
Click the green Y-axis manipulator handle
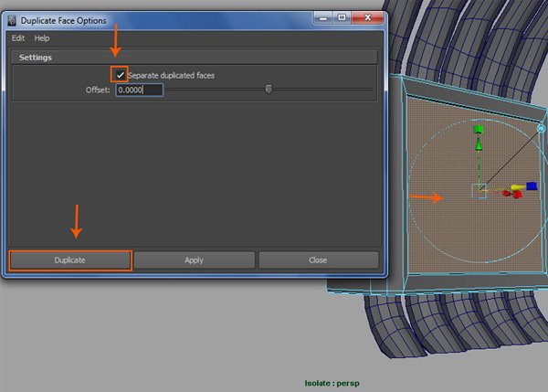478,130
